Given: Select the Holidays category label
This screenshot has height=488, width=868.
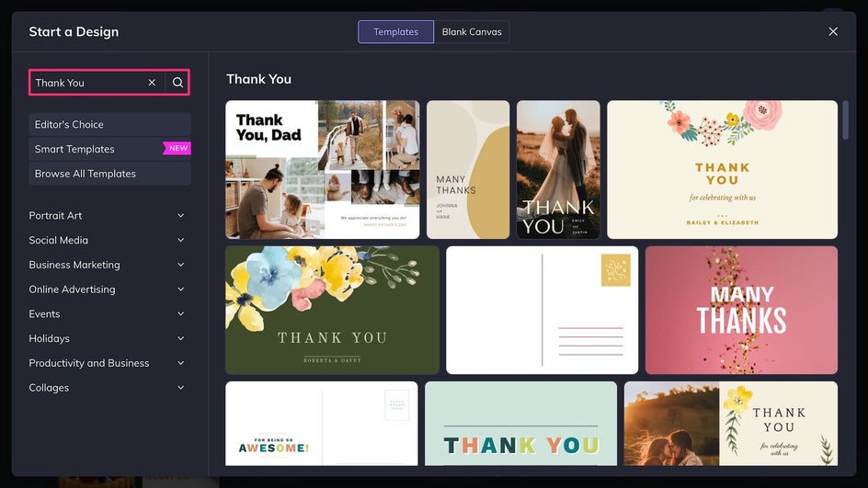Looking at the screenshot, I should (50, 338).
